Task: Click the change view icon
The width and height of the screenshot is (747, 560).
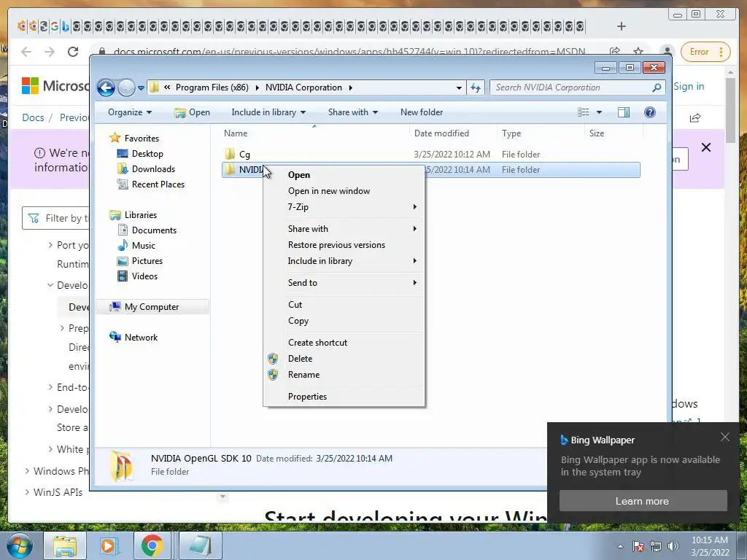Action: click(x=583, y=112)
